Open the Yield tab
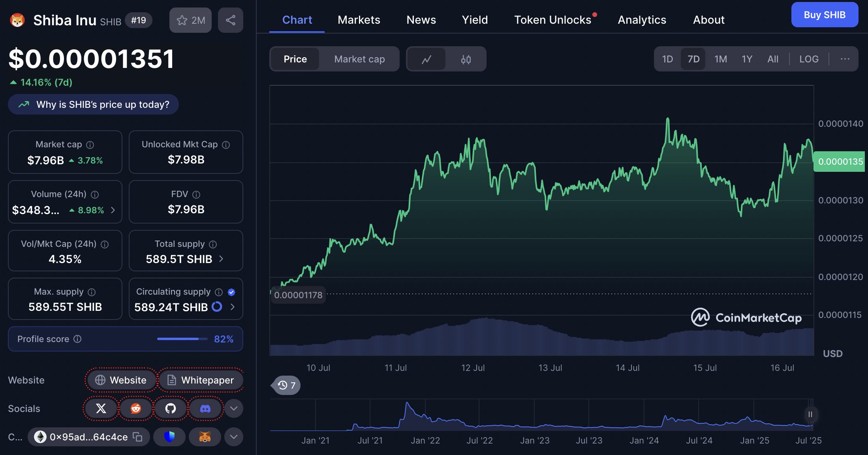The height and width of the screenshot is (455, 868). [475, 20]
